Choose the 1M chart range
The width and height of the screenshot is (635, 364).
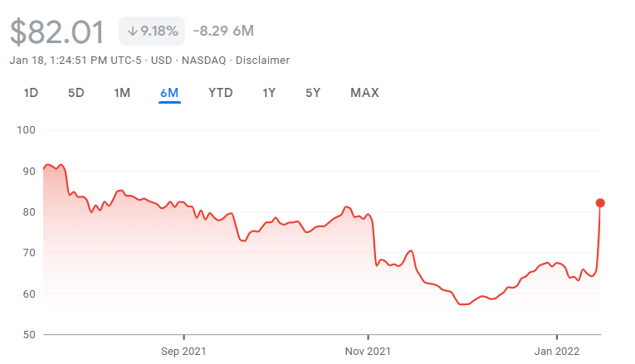point(122,93)
